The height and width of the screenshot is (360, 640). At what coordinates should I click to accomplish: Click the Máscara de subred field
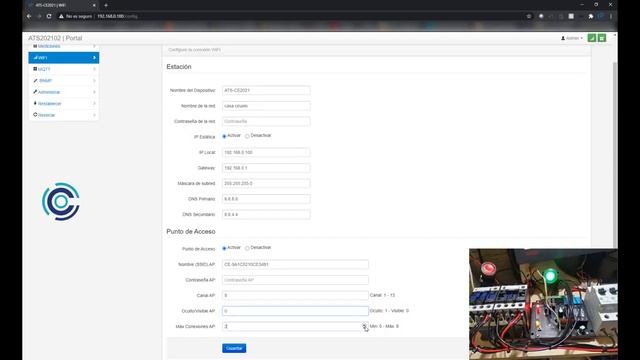(x=266, y=183)
